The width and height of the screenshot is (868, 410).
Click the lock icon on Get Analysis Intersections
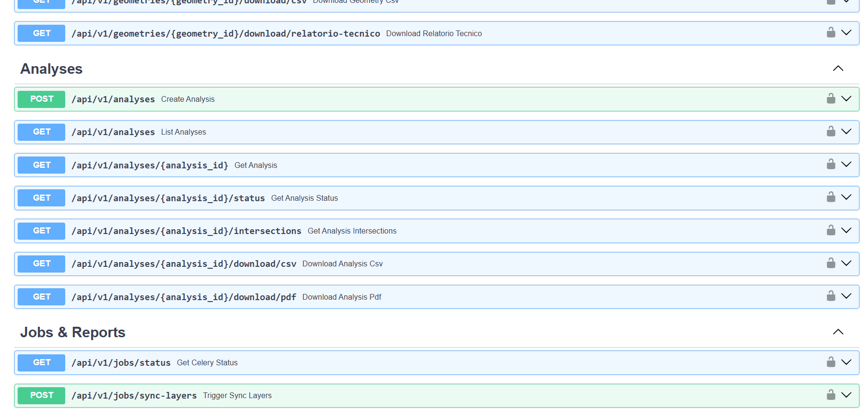(x=831, y=230)
